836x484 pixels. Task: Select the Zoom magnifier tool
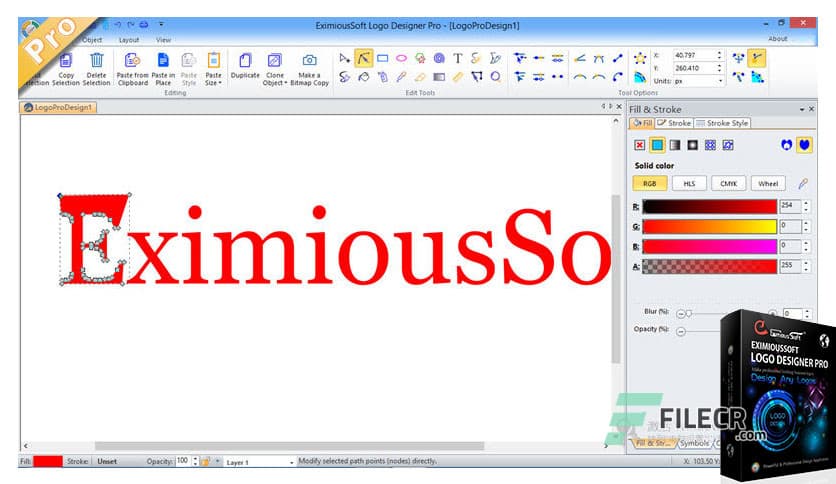(x=495, y=77)
